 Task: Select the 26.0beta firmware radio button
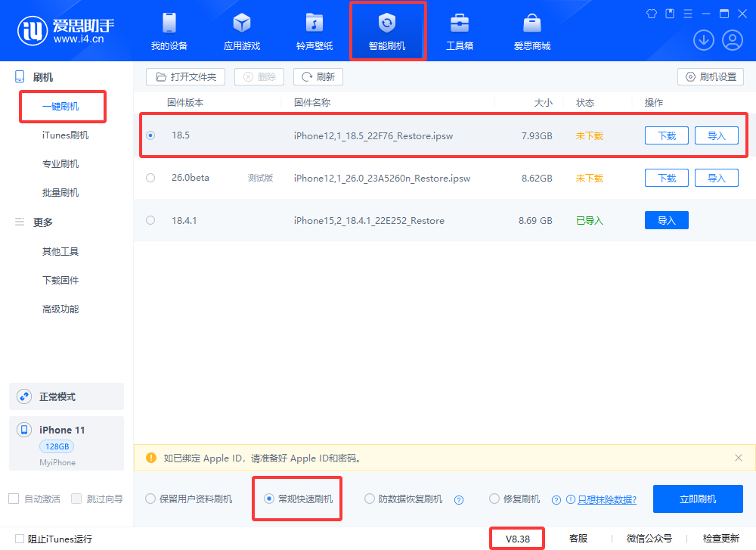point(150,178)
